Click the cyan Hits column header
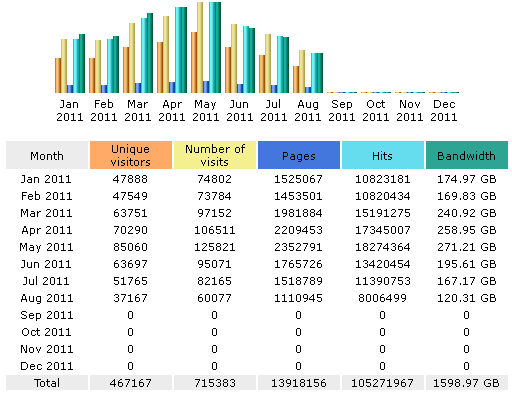 point(383,155)
